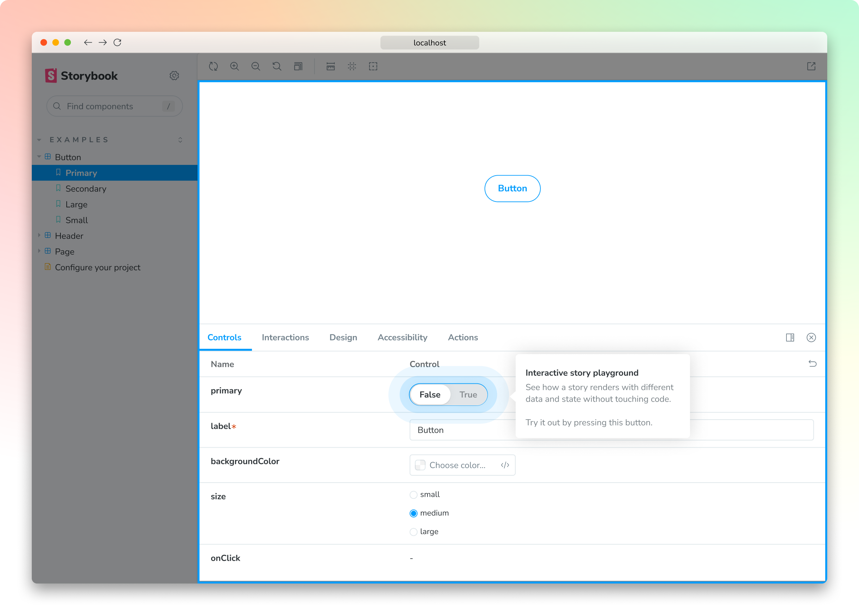Click the Find components search field

tap(114, 106)
